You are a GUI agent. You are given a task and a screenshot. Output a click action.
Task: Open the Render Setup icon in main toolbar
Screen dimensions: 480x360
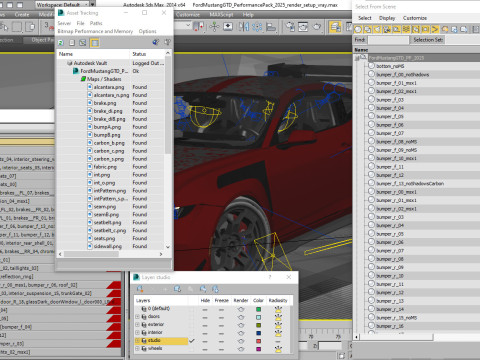(290, 27)
